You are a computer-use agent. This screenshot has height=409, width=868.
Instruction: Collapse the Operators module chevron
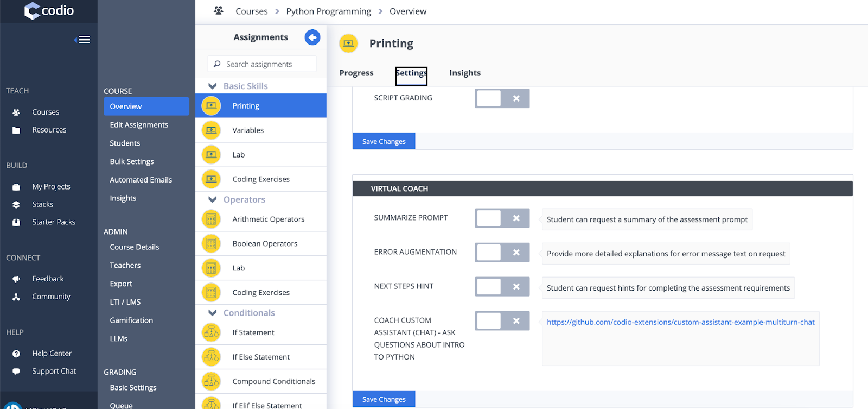coord(213,200)
